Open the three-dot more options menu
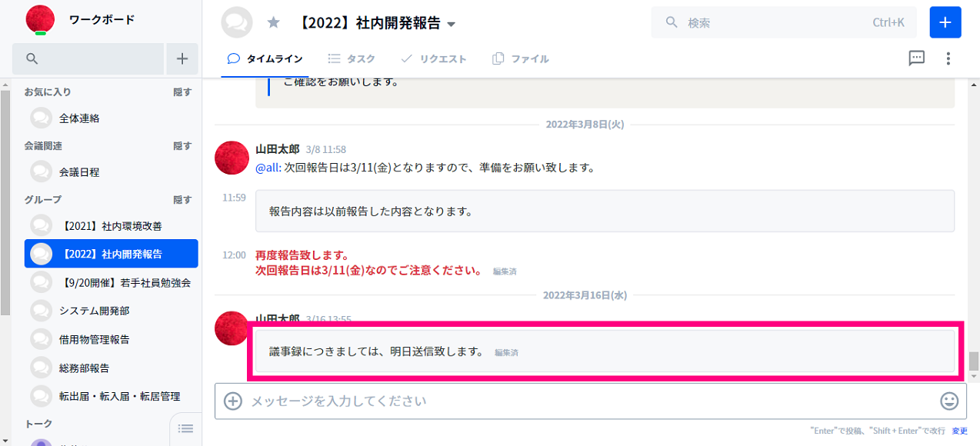This screenshot has height=446, width=980. pyautogui.click(x=948, y=58)
